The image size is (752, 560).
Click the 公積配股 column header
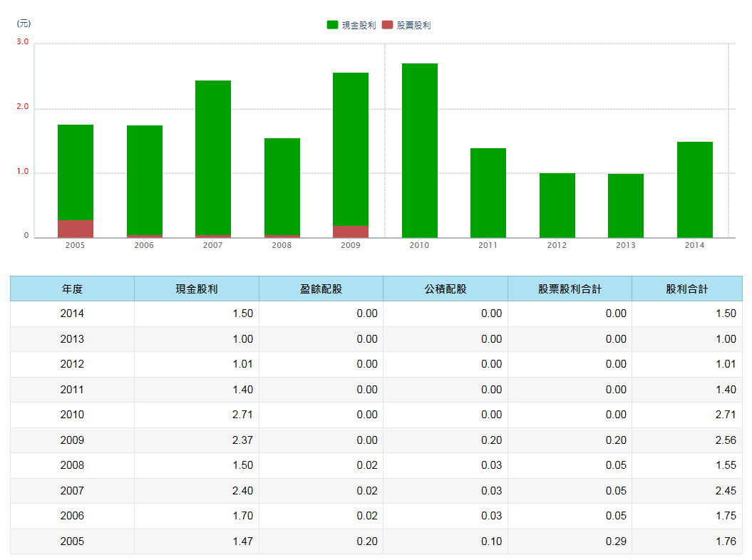(x=445, y=289)
